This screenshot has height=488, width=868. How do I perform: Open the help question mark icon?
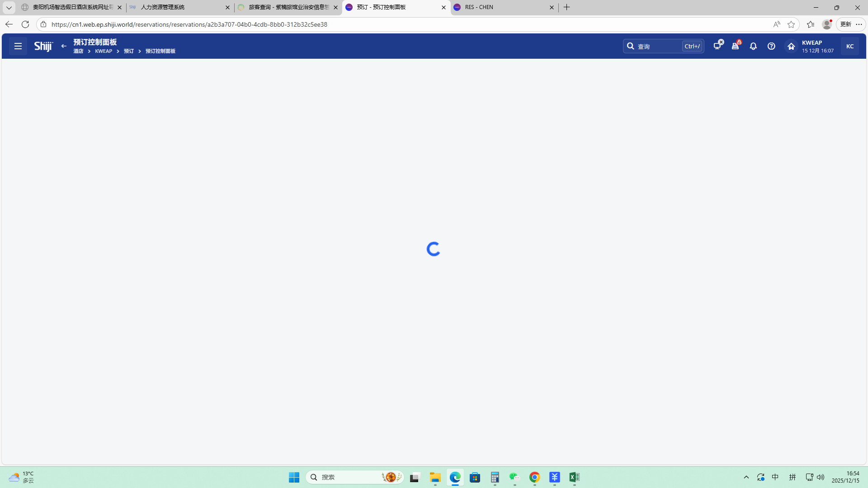pos(771,46)
